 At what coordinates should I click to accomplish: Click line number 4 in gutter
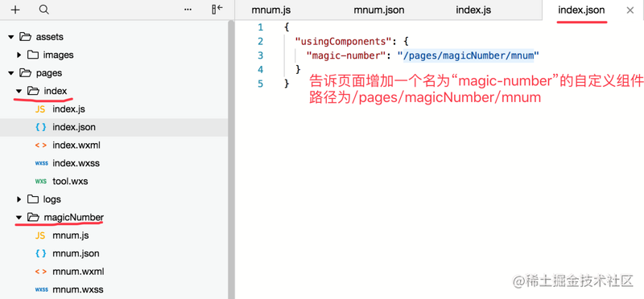(260, 69)
